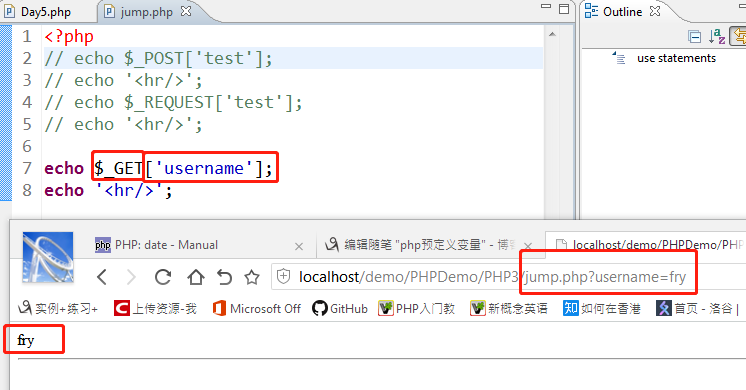The height and width of the screenshot is (390, 746).
Task: Go back in the browser
Action: (x=102, y=277)
